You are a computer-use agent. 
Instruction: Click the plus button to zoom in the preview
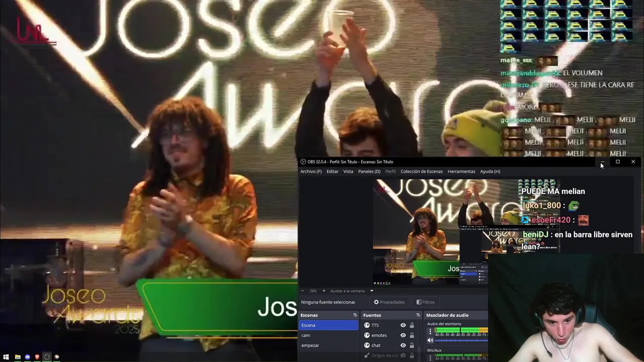tap(324, 291)
